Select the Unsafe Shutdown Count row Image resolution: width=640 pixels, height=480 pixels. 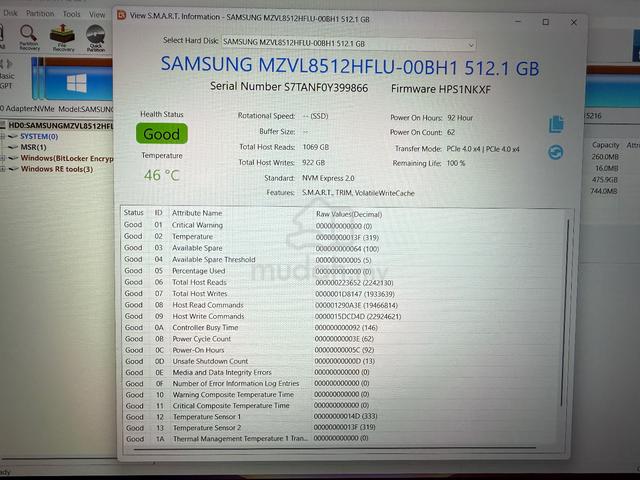[x=343, y=361]
